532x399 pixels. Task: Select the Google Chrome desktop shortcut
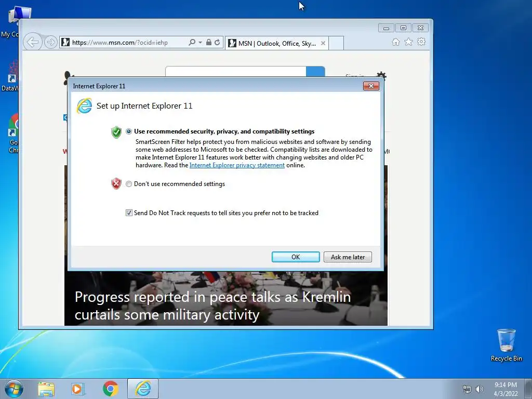14,134
